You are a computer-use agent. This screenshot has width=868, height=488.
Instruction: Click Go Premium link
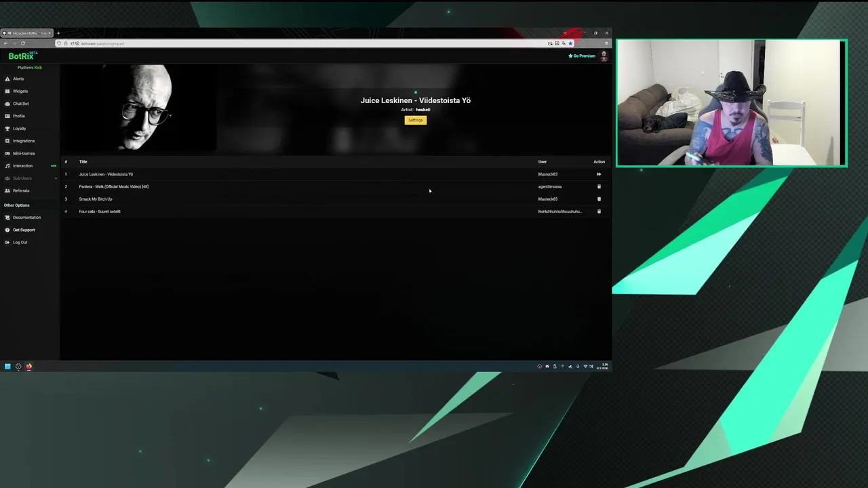582,56
